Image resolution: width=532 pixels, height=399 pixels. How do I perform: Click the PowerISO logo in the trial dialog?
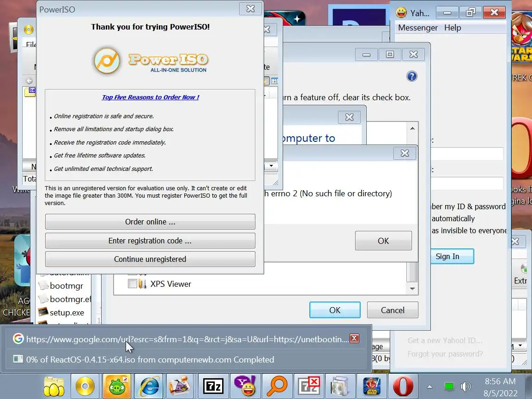point(151,61)
